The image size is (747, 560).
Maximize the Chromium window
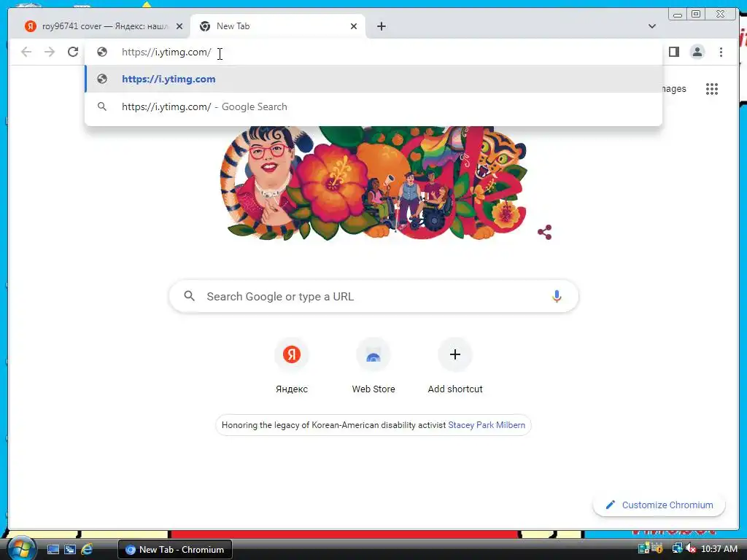pyautogui.click(x=696, y=14)
